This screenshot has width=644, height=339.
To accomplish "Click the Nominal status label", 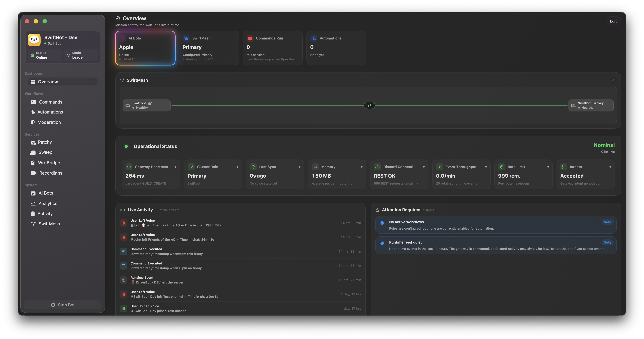I will point(604,145).
